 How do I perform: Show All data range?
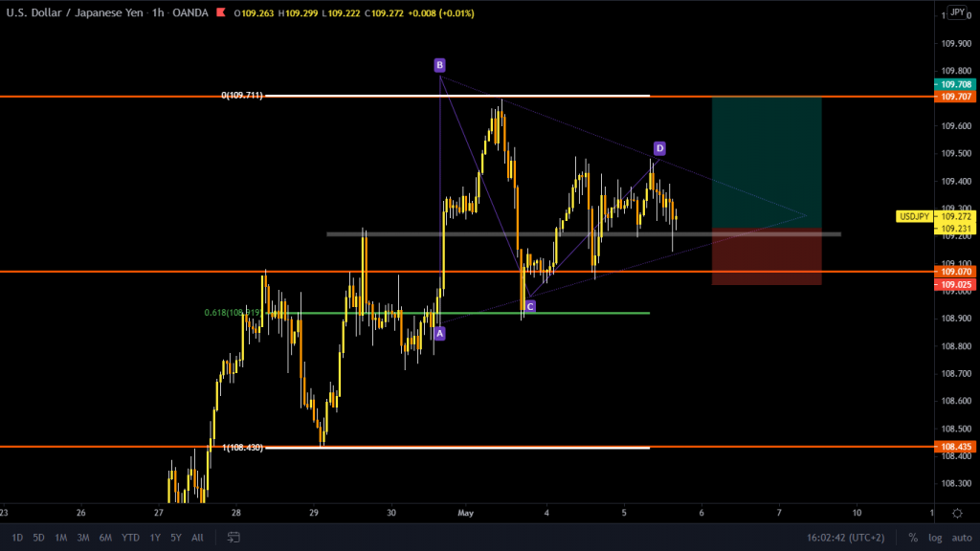tap(197, 538)
